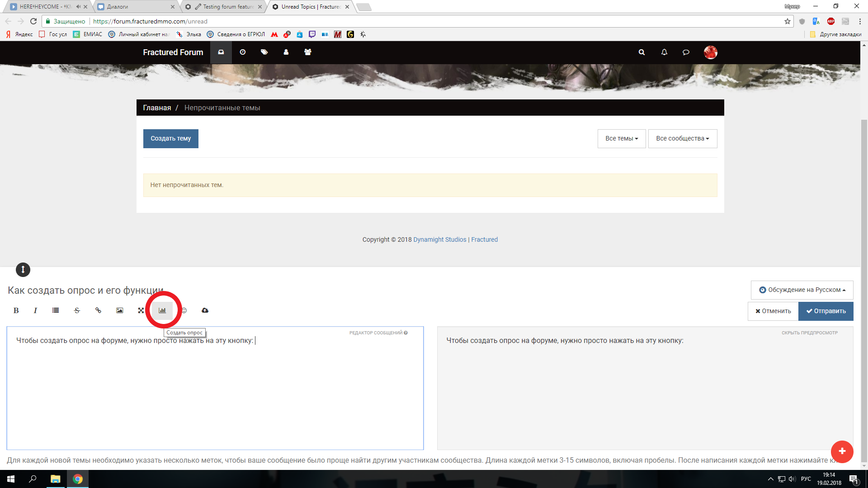868x488 pixels.
Task: Hide preview via Скрыть предпросмотр
Action: [x=810, y=333]
